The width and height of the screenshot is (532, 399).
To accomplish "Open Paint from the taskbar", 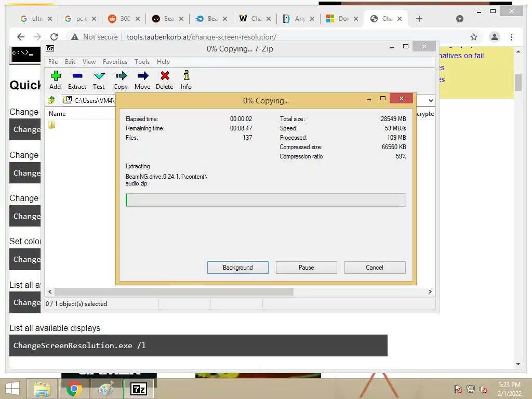I will click(106, 389).
